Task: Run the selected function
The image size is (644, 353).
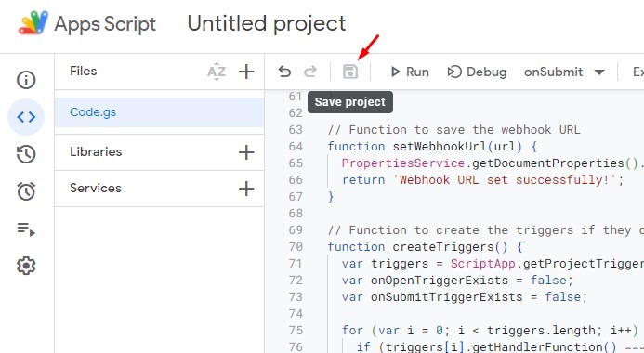Action: (409, 72)
